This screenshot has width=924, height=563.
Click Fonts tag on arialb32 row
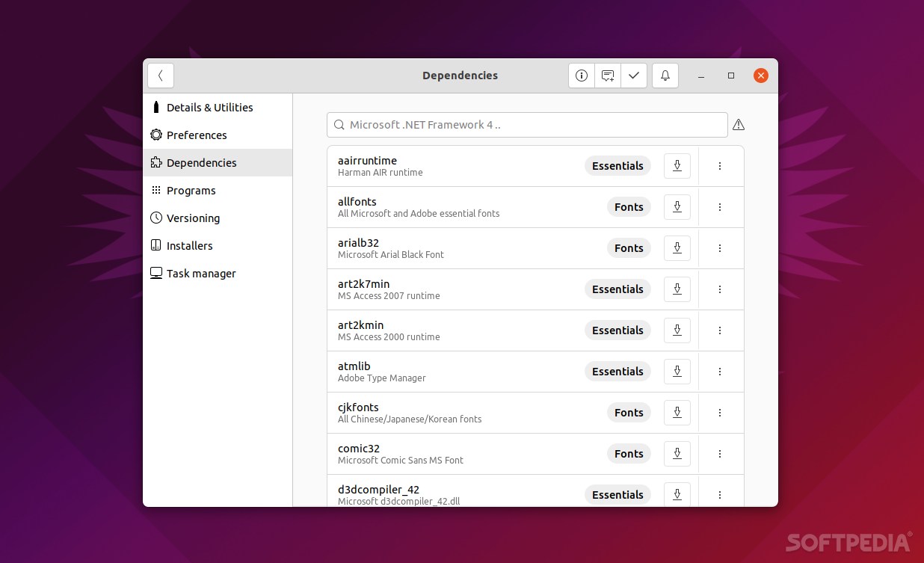click(629, 248)
